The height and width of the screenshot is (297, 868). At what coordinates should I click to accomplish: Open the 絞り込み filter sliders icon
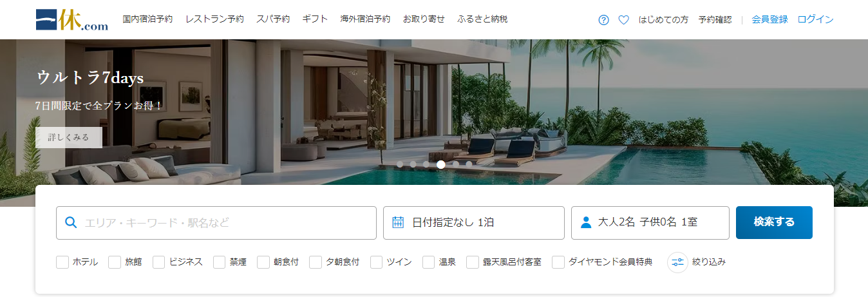pos(677,262)
